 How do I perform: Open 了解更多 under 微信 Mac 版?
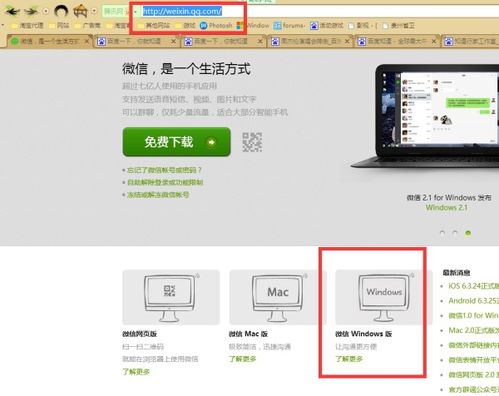(x=242, y=359)
